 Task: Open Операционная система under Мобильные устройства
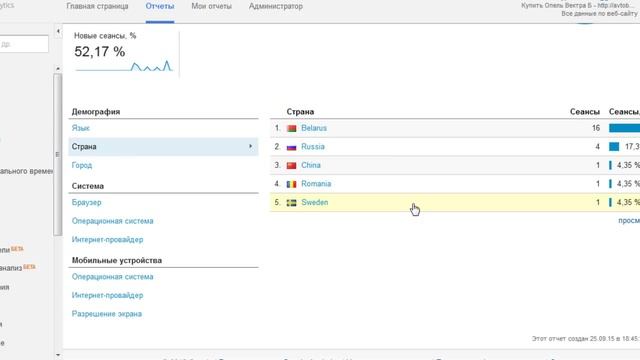pos(113,277)
